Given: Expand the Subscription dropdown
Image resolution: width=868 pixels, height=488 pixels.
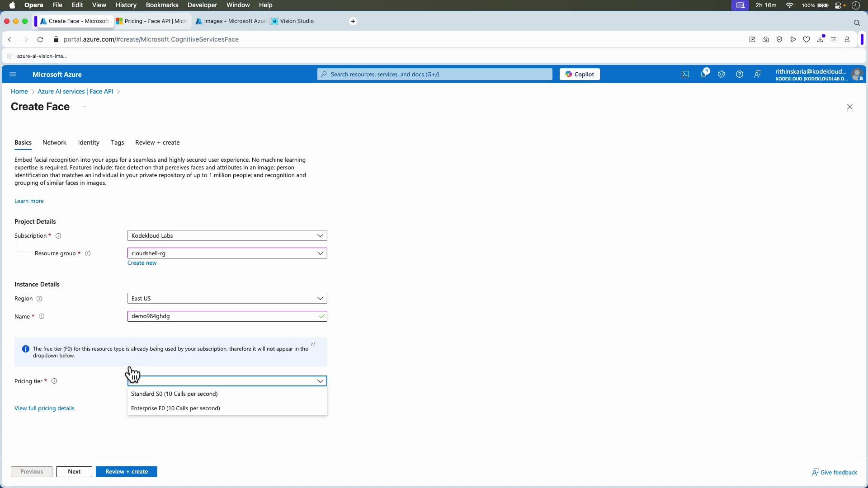Looking at the screenshot, I should point(227,236).
